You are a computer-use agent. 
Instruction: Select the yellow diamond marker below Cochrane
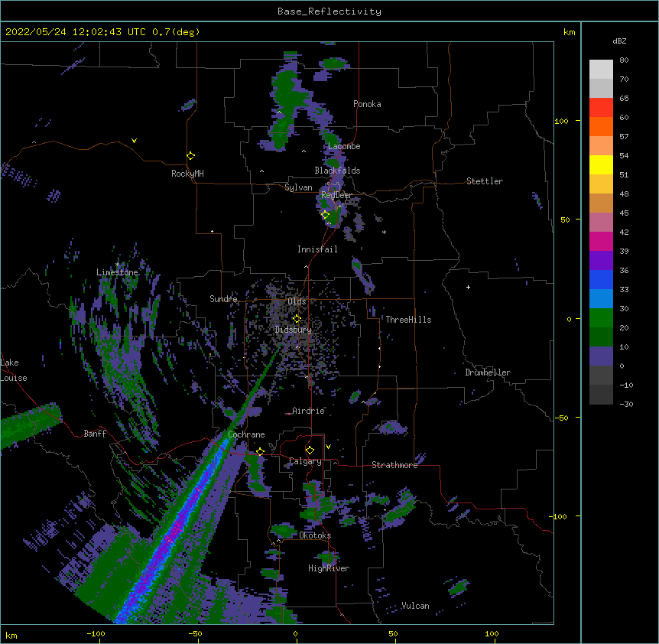[260, 451]
